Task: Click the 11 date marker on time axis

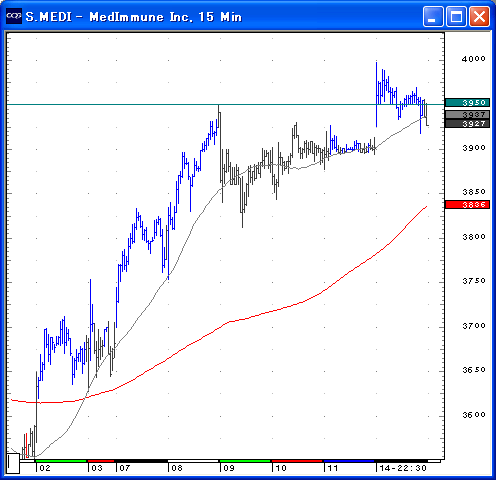Action: [x=333, y=468]
